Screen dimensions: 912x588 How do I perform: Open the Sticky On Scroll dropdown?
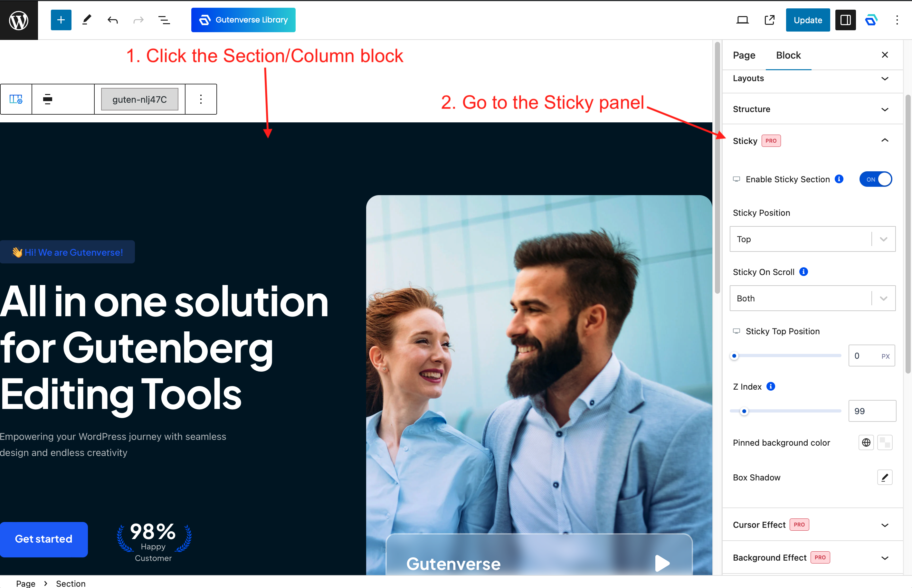click(x=812, y=298)
